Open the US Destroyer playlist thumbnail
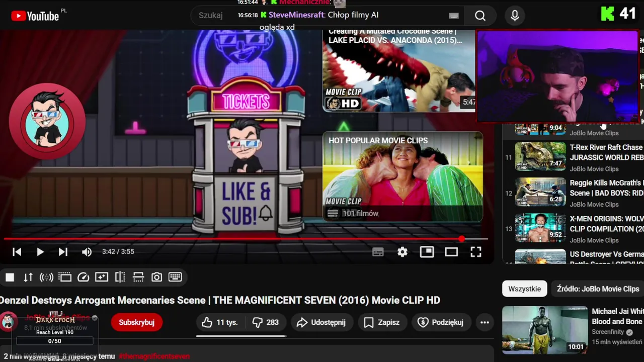The height and width of the screenshot is (362, 644). click(x=540, y=256)
